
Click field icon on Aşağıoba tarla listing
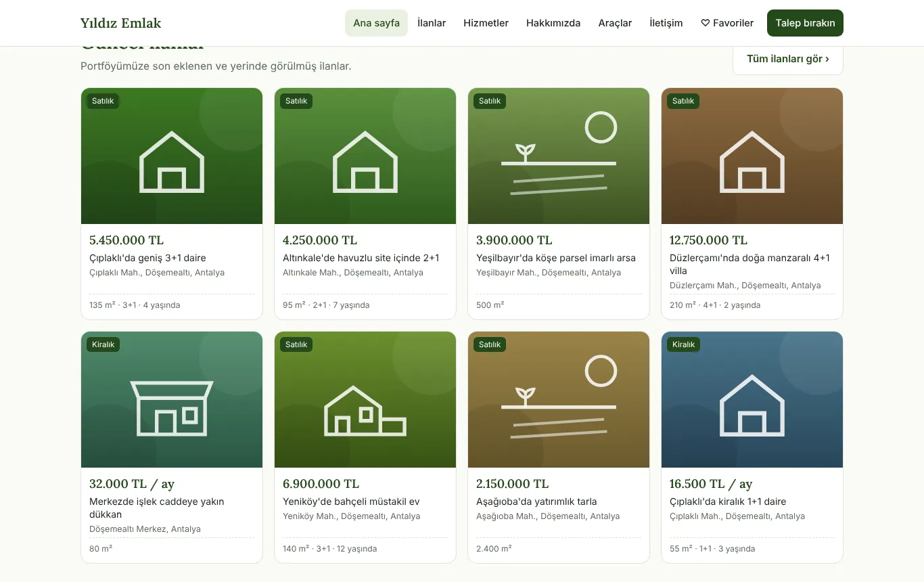tap(559, 398)
